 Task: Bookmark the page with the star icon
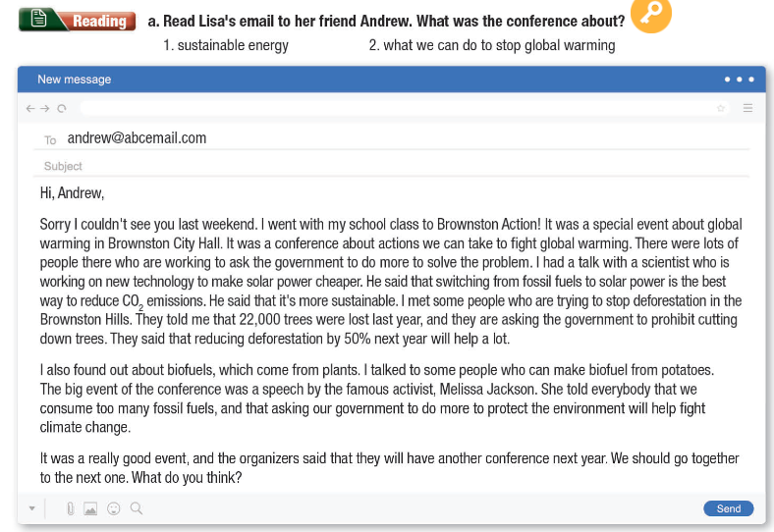(x=721, y=108)
